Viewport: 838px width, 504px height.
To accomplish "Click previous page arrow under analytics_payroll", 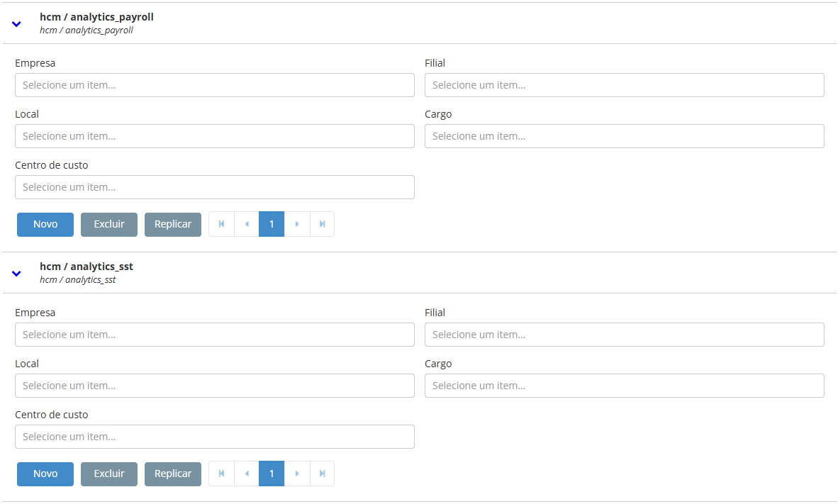I will pyautogui.click(x=246, y=223).
